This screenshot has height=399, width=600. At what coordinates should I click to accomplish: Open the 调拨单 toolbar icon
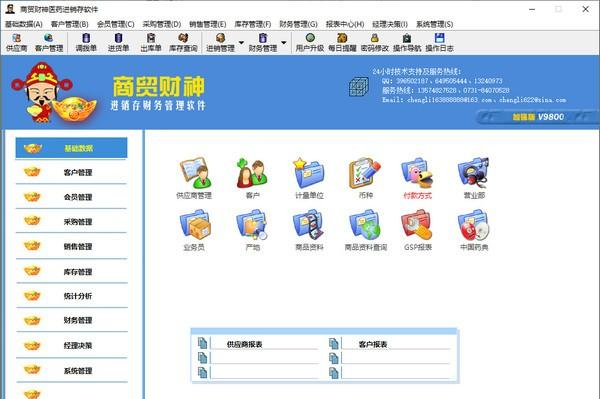pos(86,42)
